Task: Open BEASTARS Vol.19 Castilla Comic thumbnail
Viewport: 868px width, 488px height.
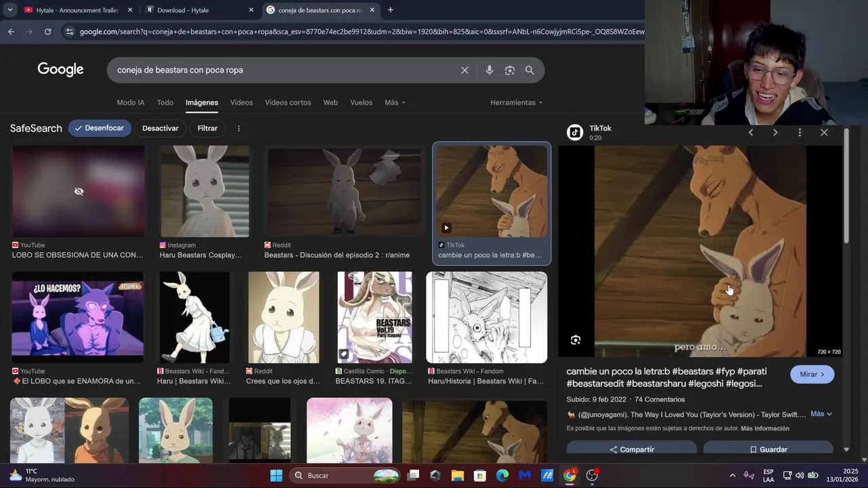Action: pos(374,317)
